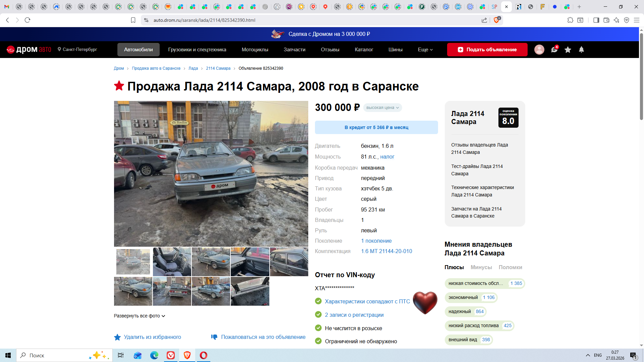Switch to the 'Минусы' tab
The width and height of the screenshot is (644, 362).
(481, 267)
